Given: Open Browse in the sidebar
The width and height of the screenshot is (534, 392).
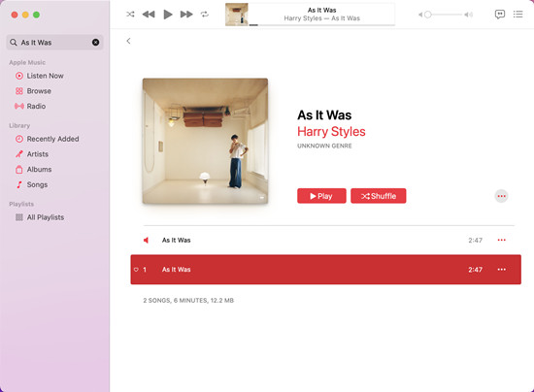Looking at the screenshot, I should click(39, 91).
